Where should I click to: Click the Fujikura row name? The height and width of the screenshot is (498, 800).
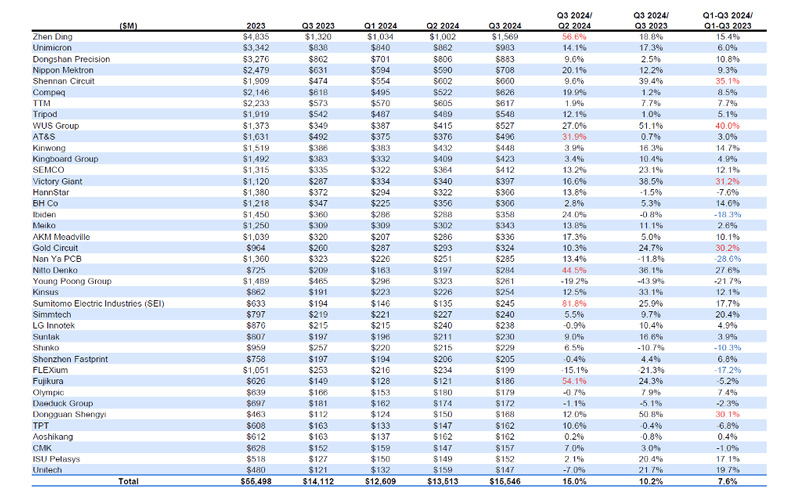click(48, 381)
